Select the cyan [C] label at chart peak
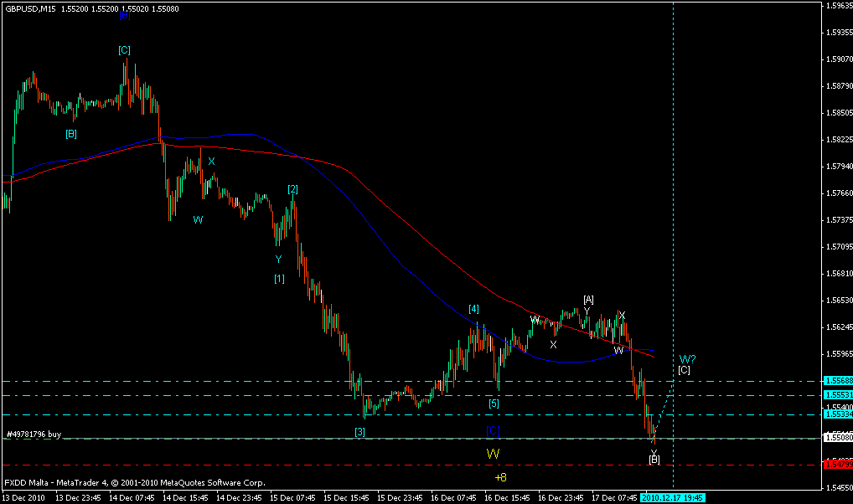Viewport: 853px width, 504px height. click(x=124, y=50)
